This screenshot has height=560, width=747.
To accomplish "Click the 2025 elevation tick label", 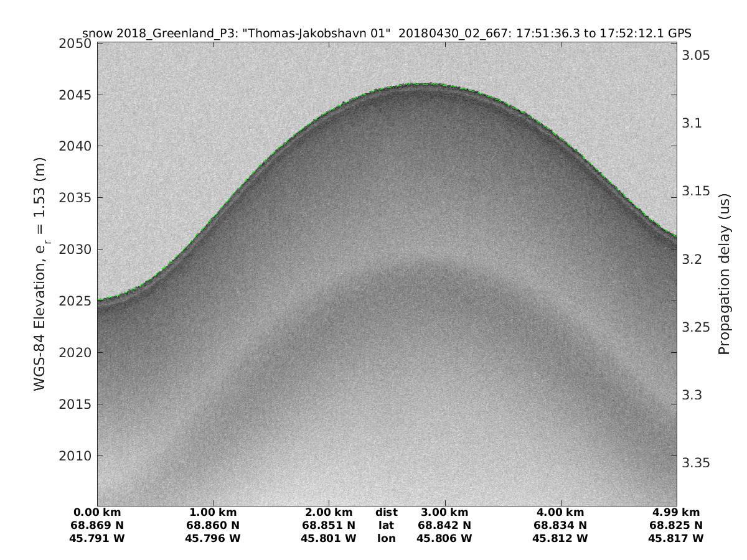I will tap(75, 302).
